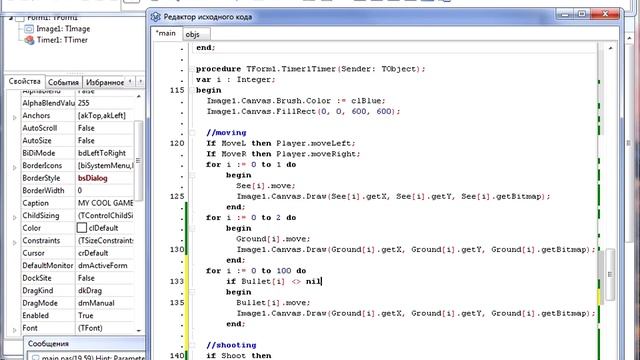
Task: Close the source editor window
Action: (x=605, y=14)
